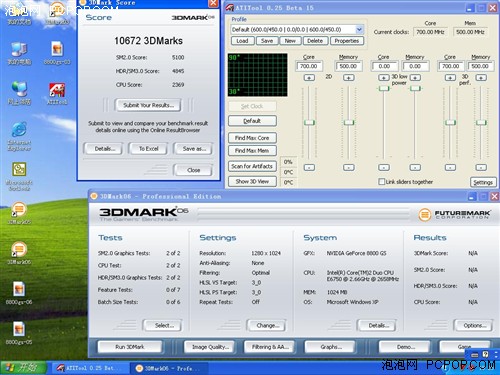The image size is (500, 375).
Task: Click the 3D low power Core slider handle
Action: point(384,88)
